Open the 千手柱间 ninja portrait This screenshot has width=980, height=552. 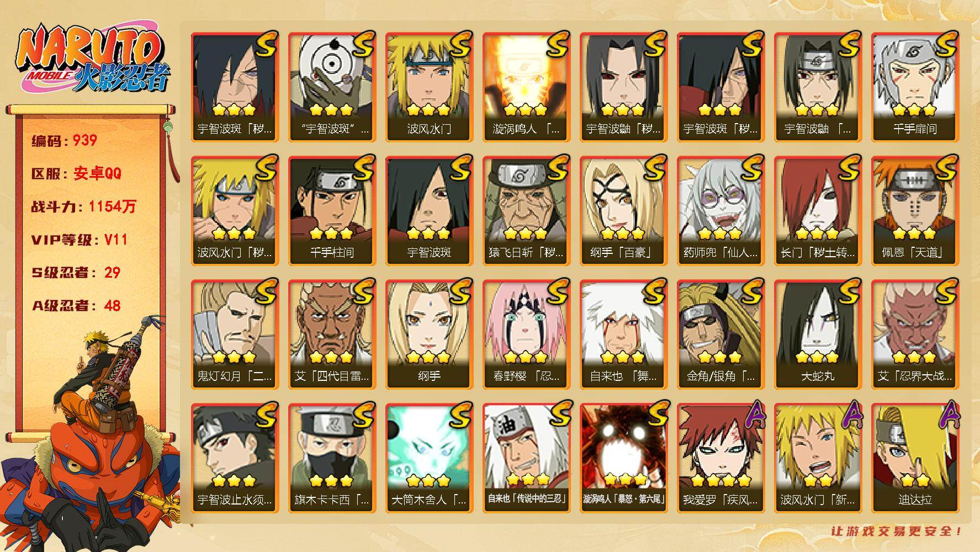point(332,211)
